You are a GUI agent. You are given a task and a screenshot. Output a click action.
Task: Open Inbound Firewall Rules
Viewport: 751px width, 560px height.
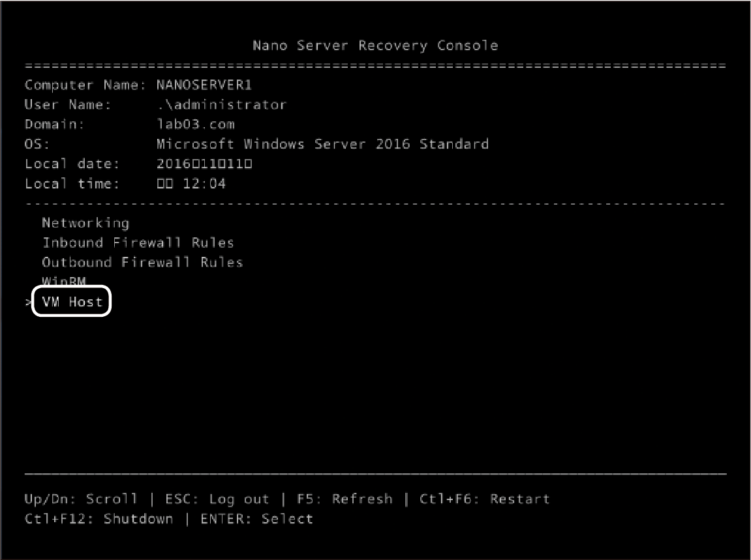click(138, 243)
